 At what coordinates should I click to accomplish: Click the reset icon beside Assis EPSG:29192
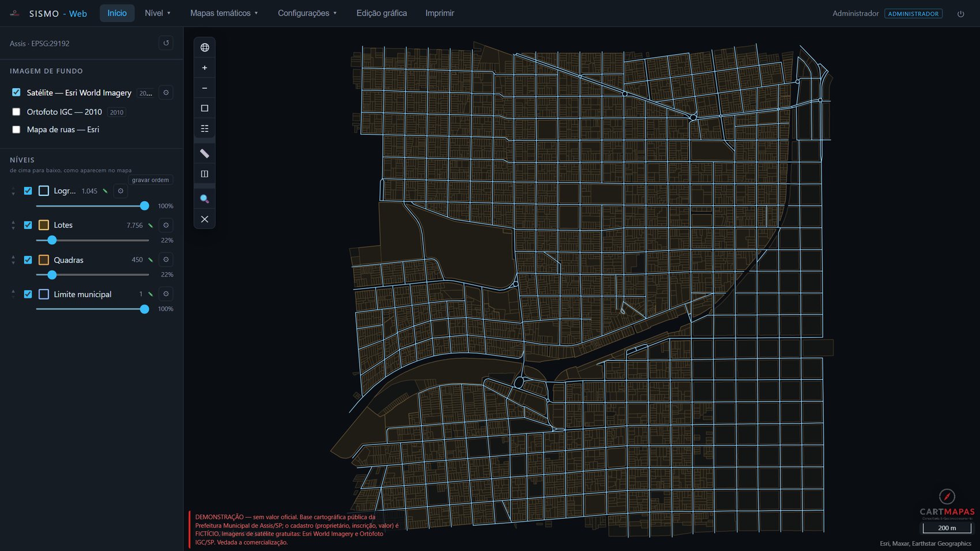click(x=166, y=43)
